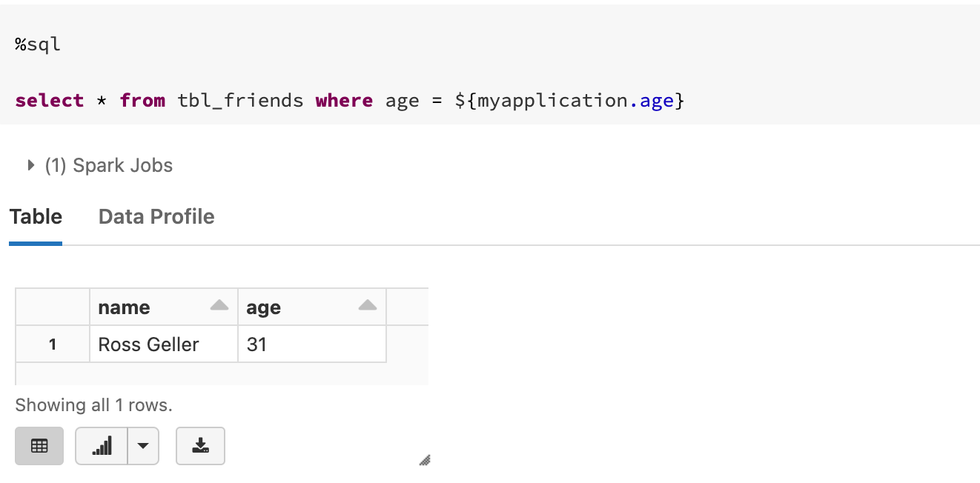This screenshot has width=980, height=483.
Task: Click the output resize handle icon
Action: (425, 460)
